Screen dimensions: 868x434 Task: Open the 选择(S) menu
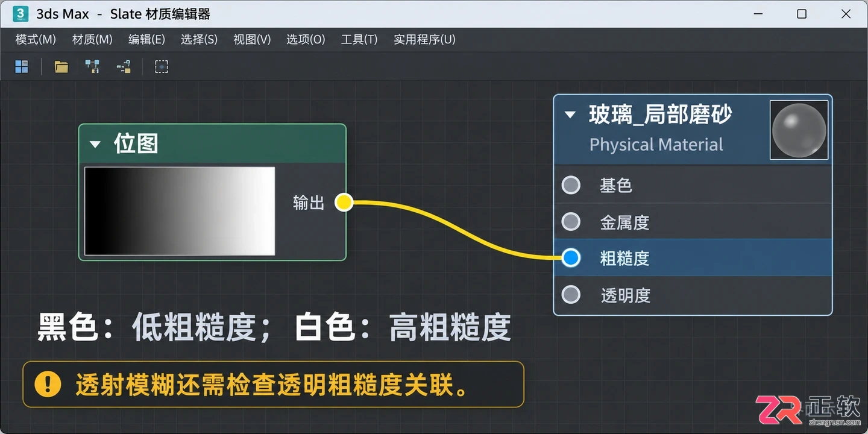199,40
